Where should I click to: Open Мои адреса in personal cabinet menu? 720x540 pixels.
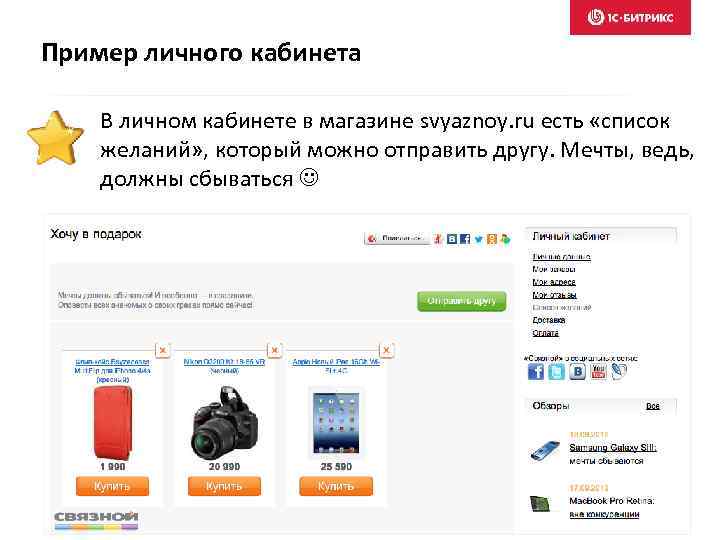[x=554, y=282]
